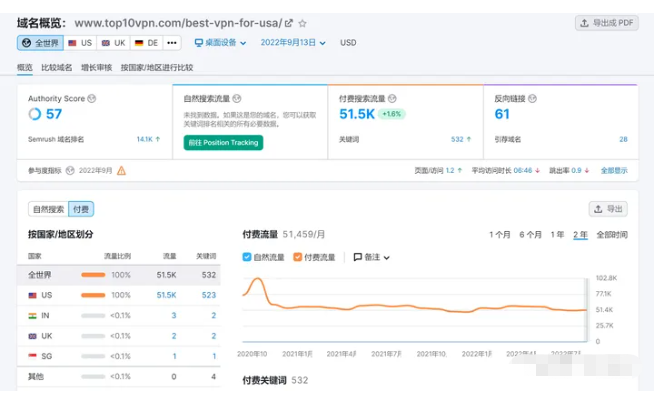This screenshot has width=661, height=396.
Task: Open the 增长审核 tab
Action: (x=97, y=68)
